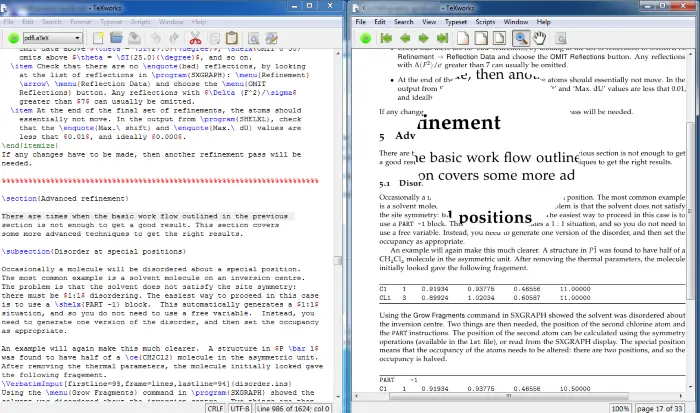Go to first page in PDF viewer
This screenshot has height=413, width=700.
(387, 38)
